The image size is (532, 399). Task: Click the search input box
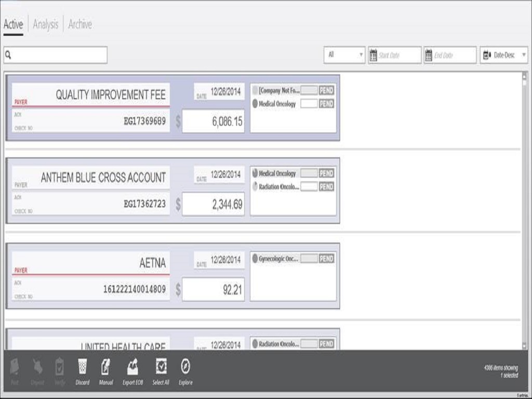(x=56, y=55)
